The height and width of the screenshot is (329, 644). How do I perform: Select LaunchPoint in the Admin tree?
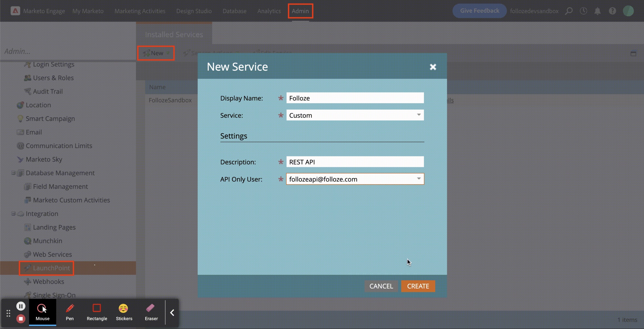pyautogui.click(x=52, y=268)
